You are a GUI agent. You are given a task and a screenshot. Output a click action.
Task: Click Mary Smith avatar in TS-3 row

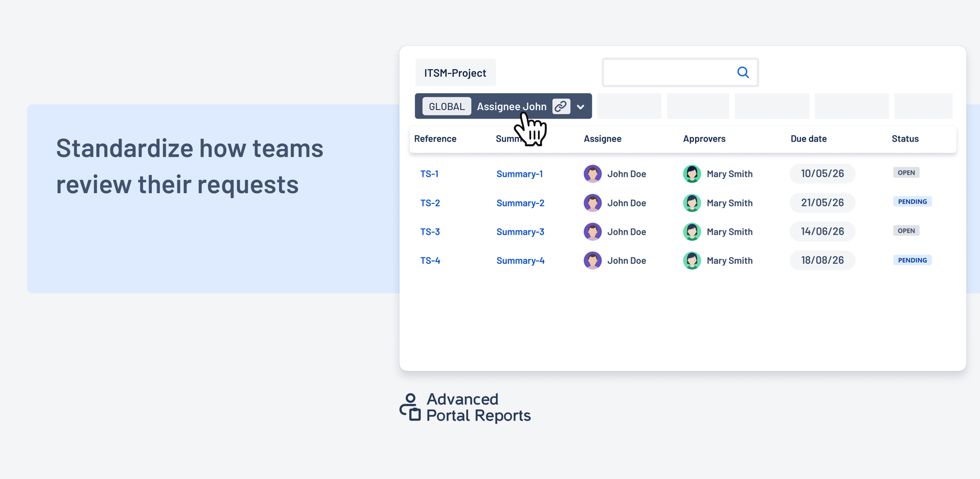click(692, 232)
